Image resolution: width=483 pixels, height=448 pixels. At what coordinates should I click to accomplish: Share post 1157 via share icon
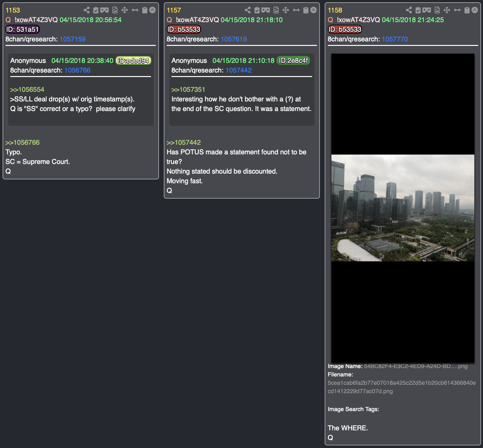coord(248,10)
